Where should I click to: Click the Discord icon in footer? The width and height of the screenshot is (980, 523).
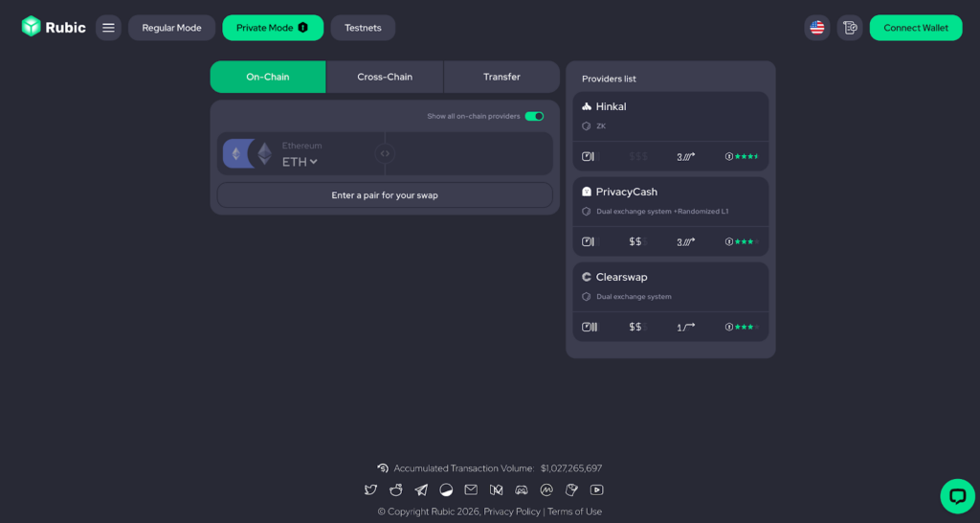(522, 489)
